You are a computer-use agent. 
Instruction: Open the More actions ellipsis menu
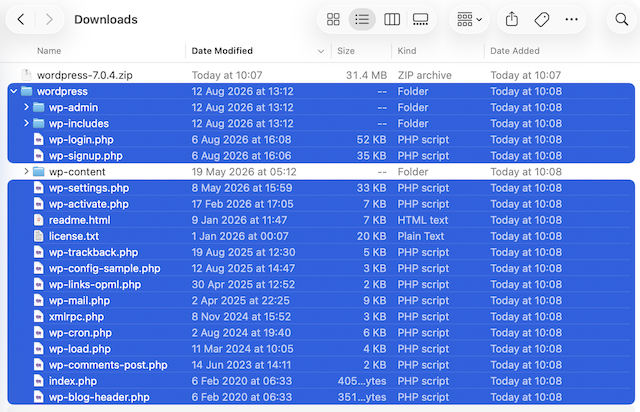click(x=571, y=19)
